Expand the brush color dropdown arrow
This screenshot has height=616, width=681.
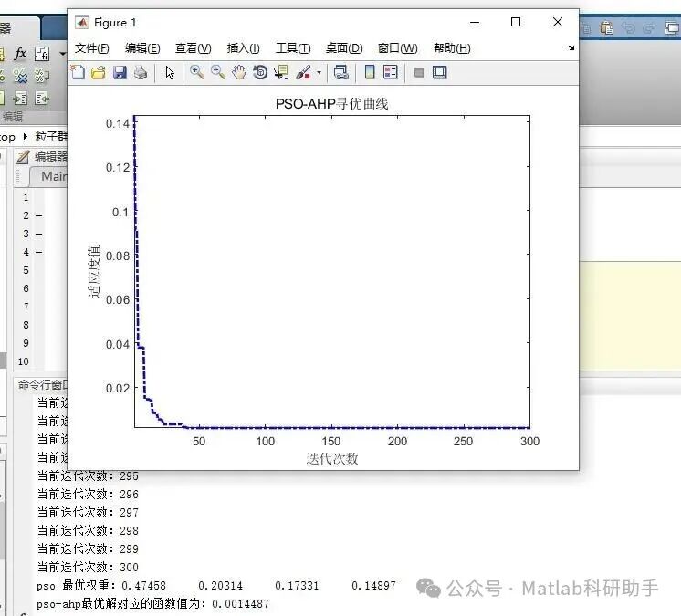click(x=319, y=72)
